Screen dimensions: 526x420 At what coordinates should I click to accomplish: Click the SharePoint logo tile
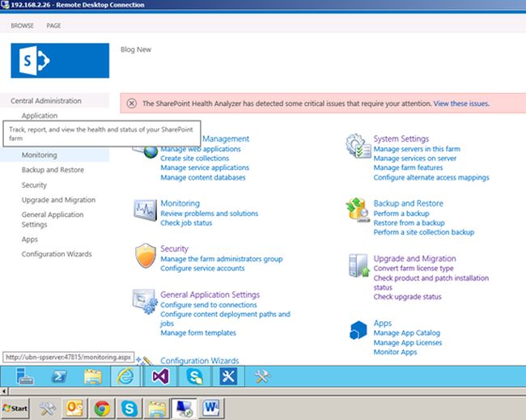pos(60,61)
